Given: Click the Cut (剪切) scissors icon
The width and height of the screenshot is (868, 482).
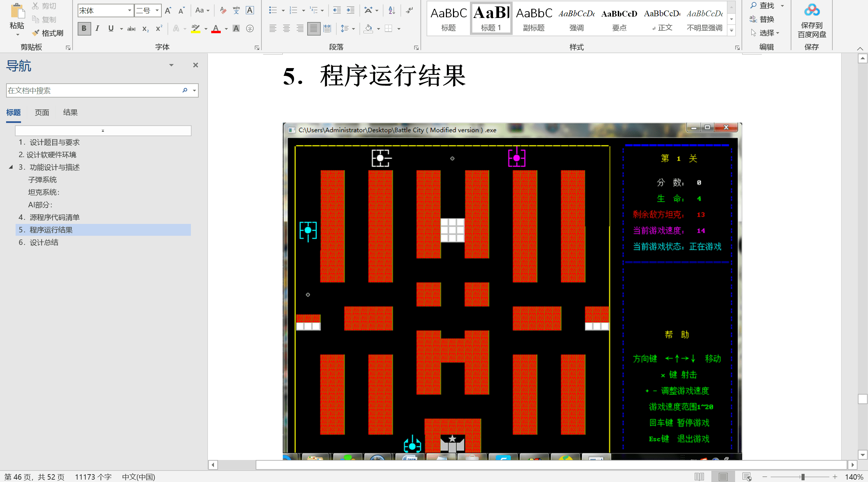Looking at the screenshot, I should pyautogui.click(x=35, y=6).
